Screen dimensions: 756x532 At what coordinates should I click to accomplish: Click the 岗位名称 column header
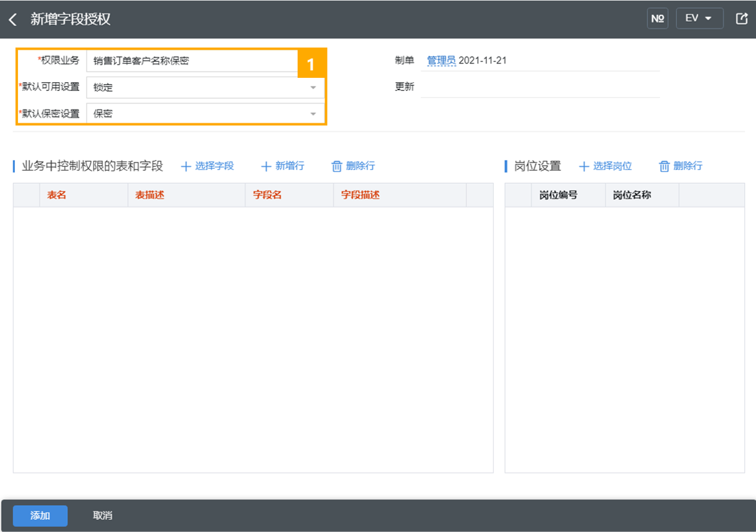tap(631, 195)
